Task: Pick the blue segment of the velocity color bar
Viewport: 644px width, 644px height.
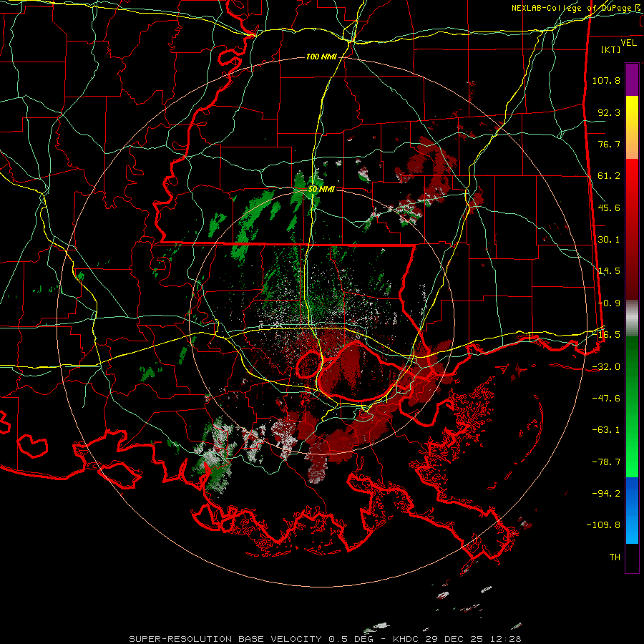Action: [632, 510]
